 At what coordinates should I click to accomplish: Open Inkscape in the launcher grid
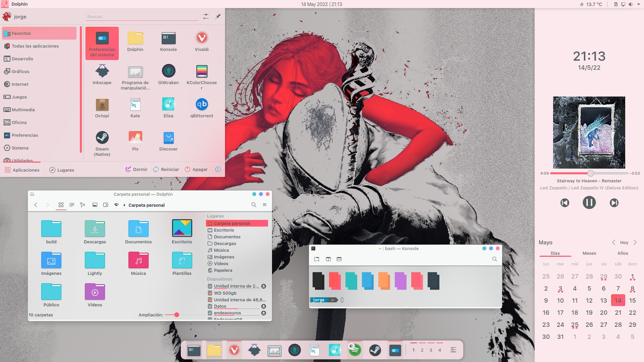102,75
